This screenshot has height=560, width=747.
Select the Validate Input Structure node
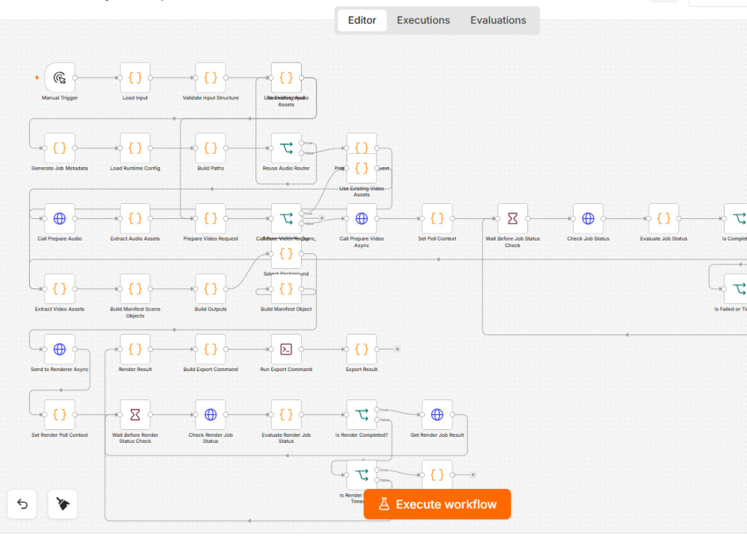click(211, 78)
